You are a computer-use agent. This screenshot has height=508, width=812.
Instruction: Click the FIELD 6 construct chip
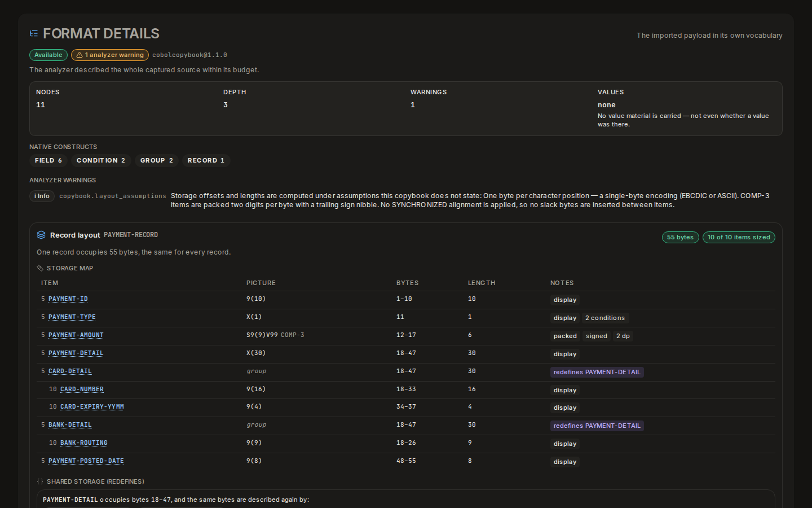pos(48,160)
